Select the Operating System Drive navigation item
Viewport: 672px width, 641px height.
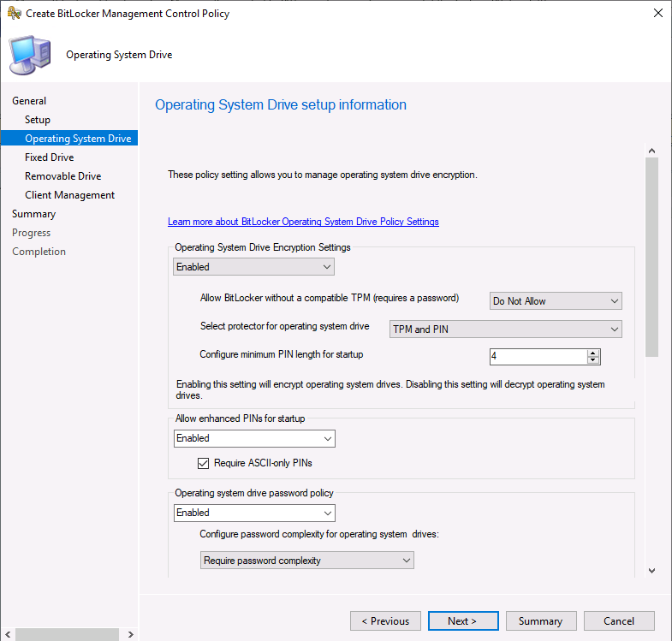[x=69, y=138]
